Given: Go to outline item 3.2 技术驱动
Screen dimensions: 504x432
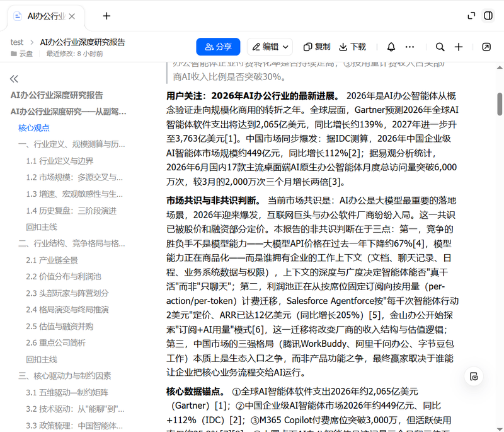Looking at the screenshot, I should click(75, 409).
